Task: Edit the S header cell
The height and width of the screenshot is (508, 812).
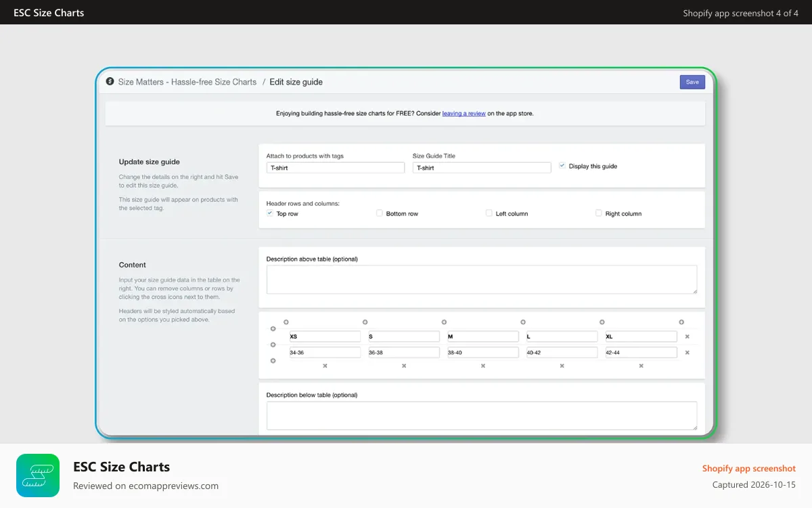Action: tap(404, 337)
